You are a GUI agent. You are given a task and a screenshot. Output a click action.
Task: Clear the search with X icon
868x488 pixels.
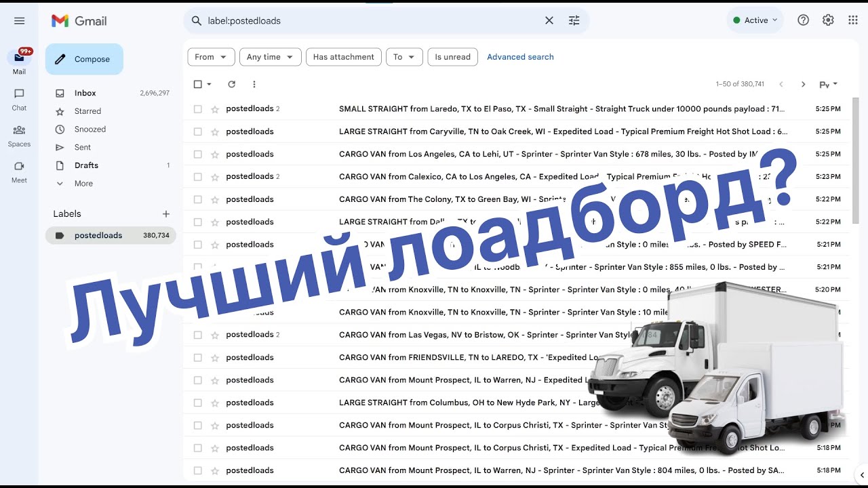[549, 21]
